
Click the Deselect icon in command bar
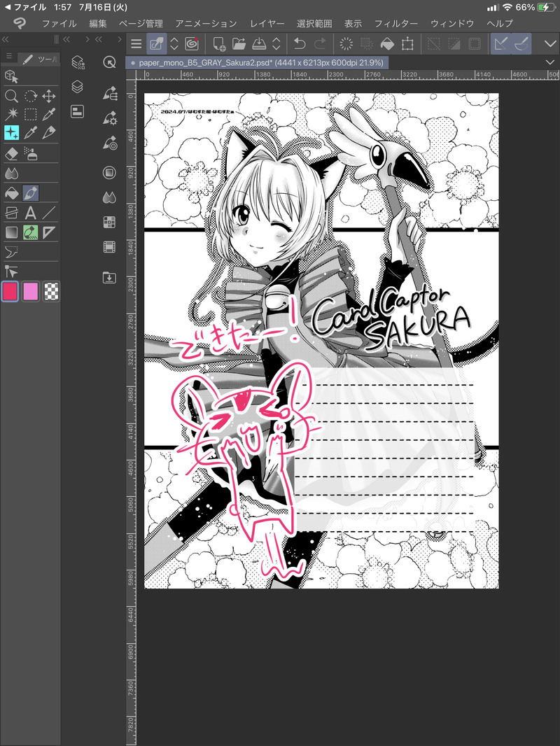pyautogui.click(x=434, y=44)
